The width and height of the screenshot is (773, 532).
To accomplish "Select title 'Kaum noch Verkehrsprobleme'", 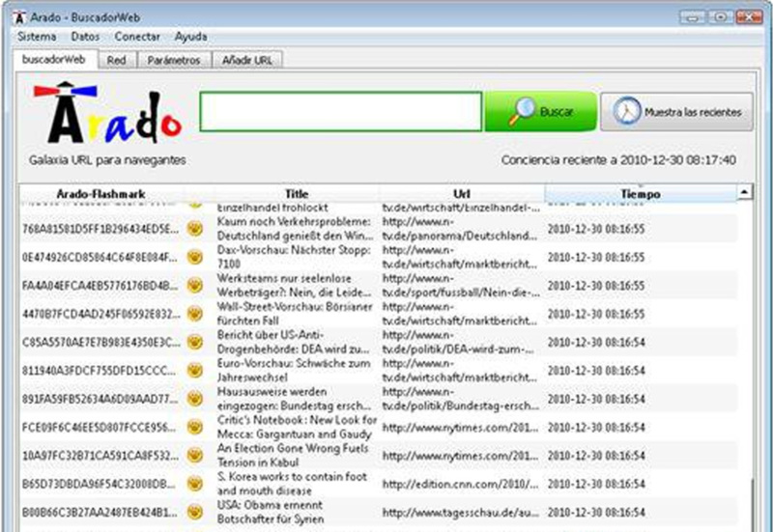I will coord(295,229).
